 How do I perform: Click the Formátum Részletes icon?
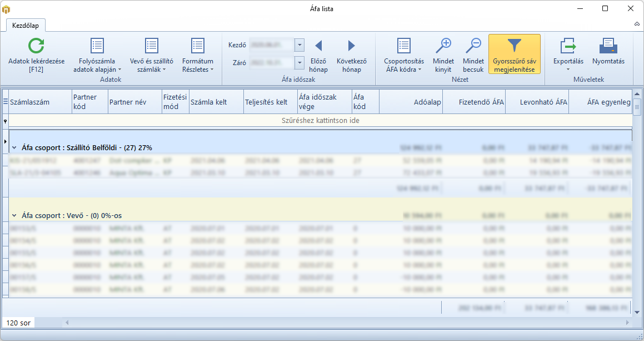[197, 46]
